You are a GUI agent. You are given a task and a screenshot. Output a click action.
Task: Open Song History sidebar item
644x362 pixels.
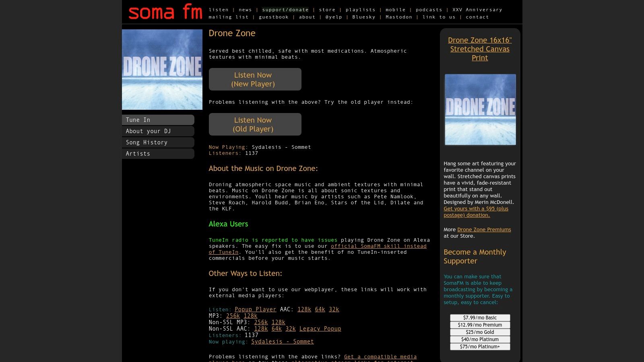pos(158,142)
